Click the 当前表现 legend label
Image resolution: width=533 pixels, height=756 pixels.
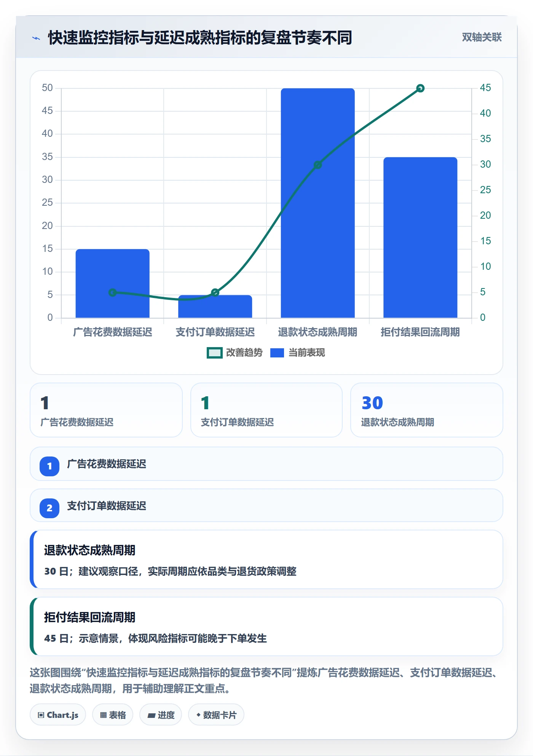307,353
